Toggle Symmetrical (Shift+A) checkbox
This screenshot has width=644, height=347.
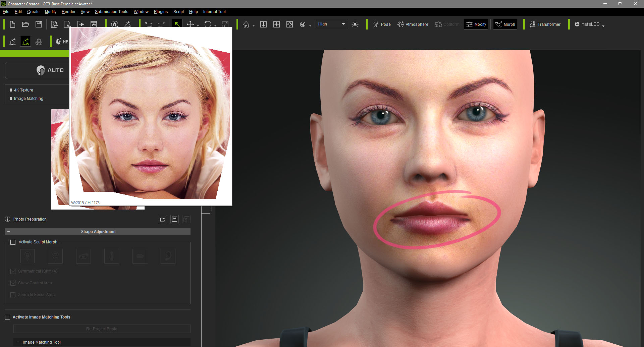tap(13, 271)
